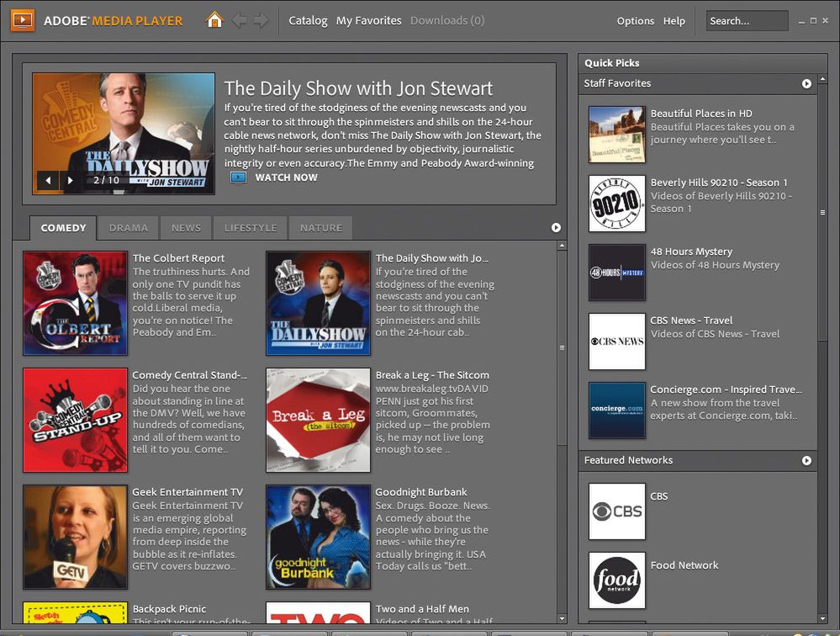Open the Break a Leg thumbnail

318,420
